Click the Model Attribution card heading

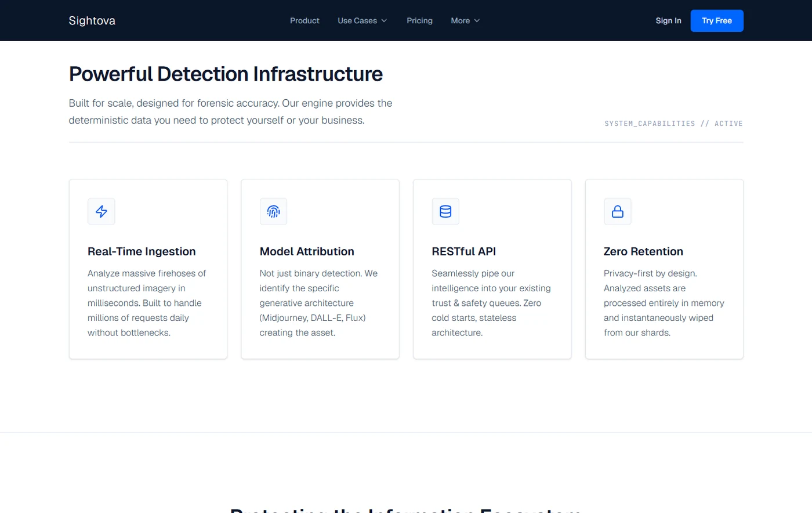tap(307, 251)
